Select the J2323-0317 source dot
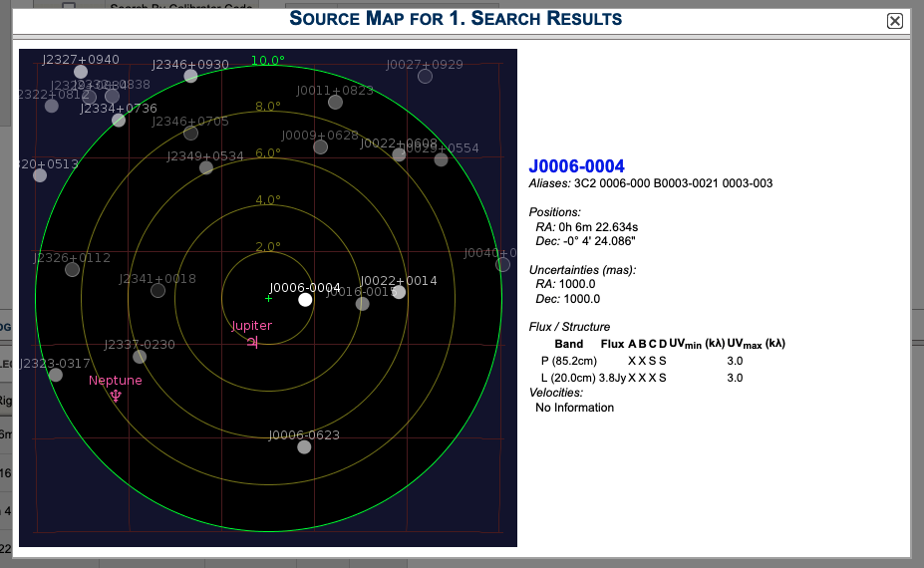924x568 pixels. 55,375
